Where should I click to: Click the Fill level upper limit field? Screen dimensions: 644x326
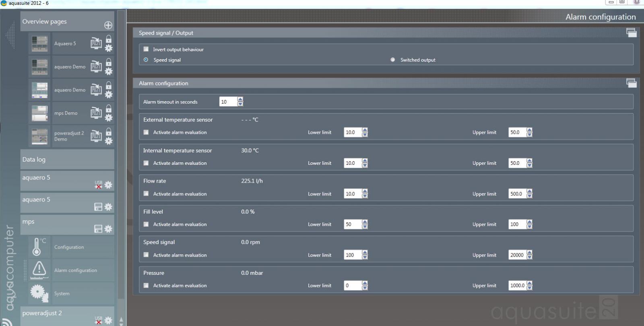[517, 224]
